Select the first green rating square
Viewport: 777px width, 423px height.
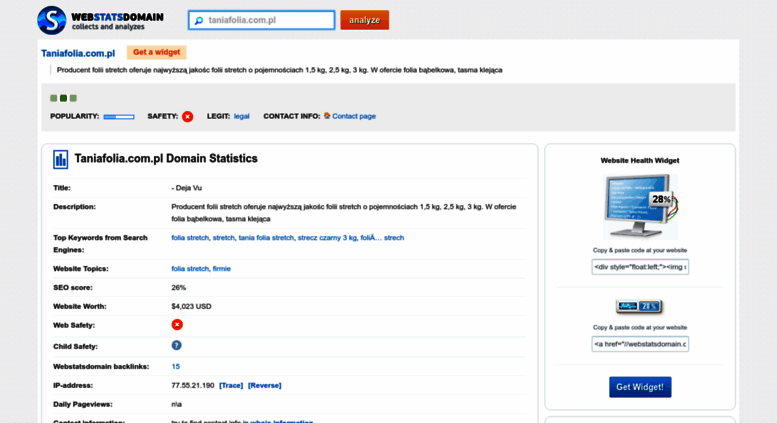pos(54,98)
